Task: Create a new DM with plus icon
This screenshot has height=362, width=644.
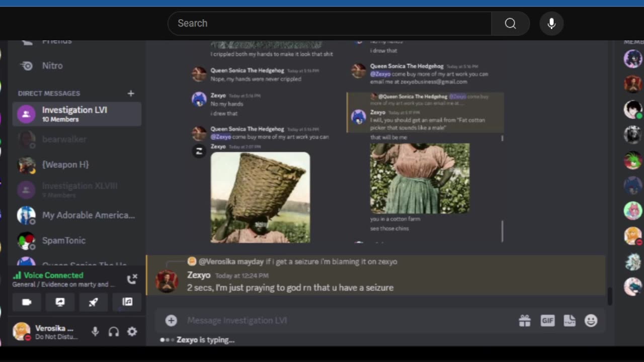Action: coord(131,93)
